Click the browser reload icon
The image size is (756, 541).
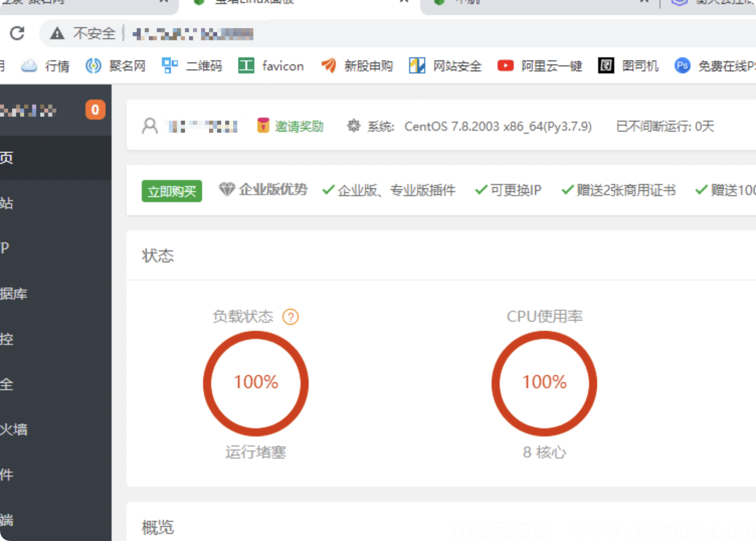[17, 33]
